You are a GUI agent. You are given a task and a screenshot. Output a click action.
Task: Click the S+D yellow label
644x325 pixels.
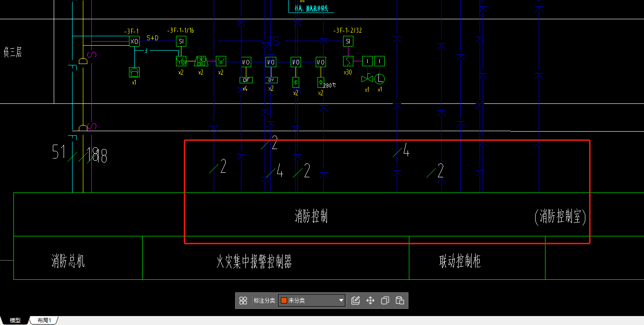coord(153,38)
